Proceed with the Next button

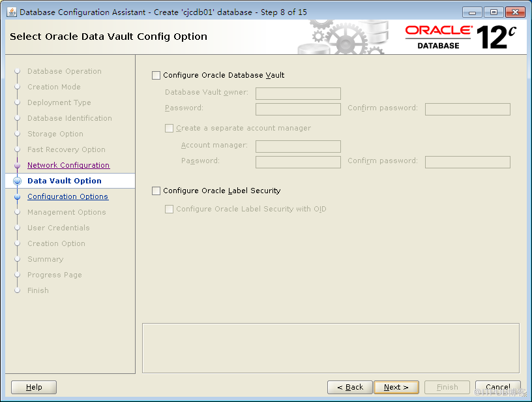point(396,387)
